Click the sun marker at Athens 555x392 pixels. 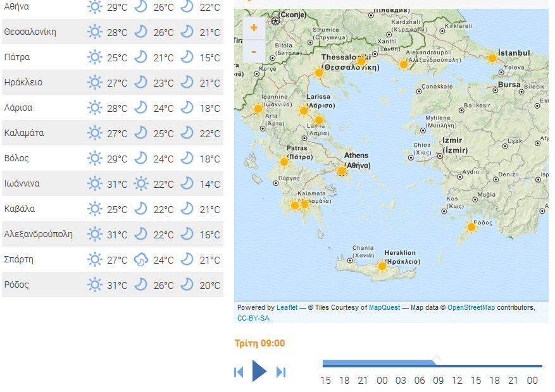(x=342, y=170)
